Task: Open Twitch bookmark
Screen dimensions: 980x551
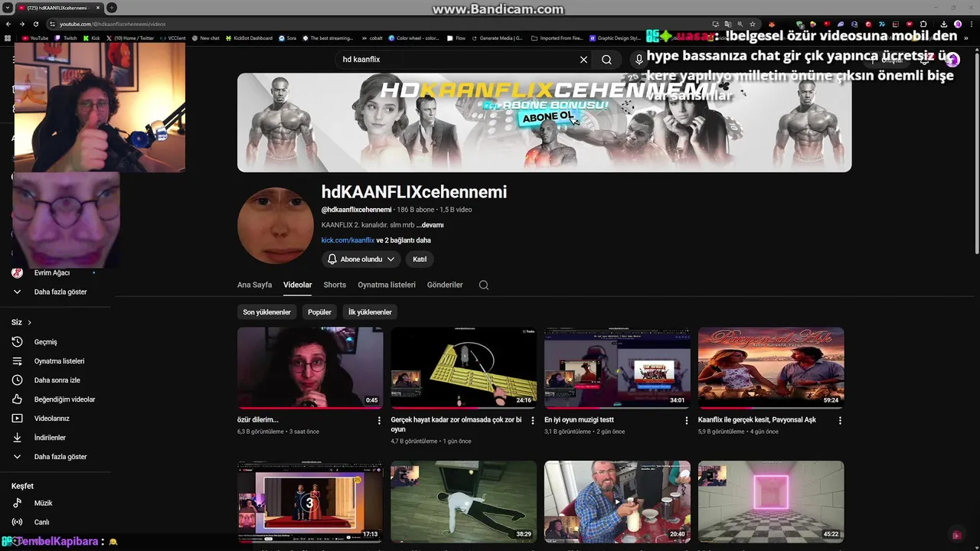Action: (67, 37)
